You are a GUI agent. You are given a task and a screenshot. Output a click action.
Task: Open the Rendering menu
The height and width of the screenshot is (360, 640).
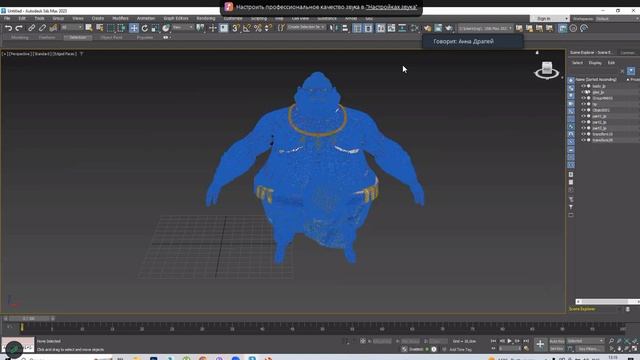pos(206,18)
